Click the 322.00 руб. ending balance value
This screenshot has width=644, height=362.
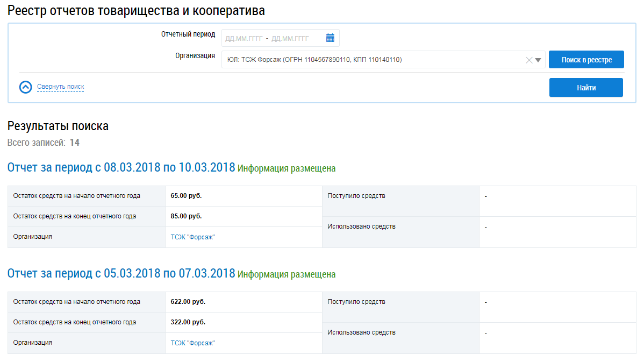[x=188, y=322]
